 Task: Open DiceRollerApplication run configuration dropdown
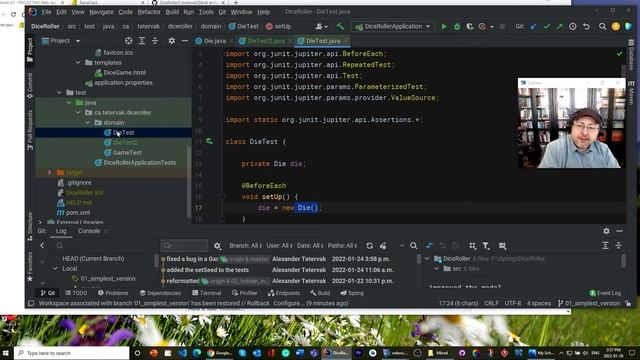pos(393,27)
